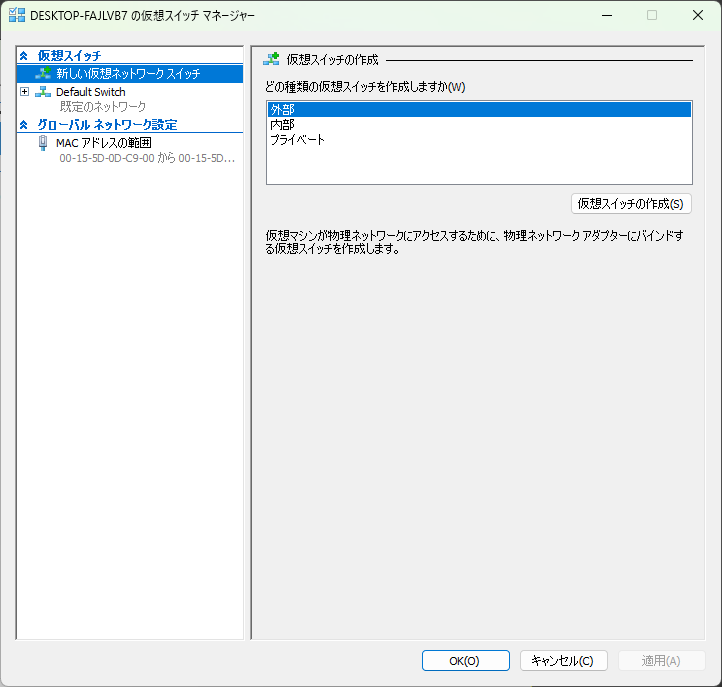722x687 pixels.
Task: Click the Default Switch network icon
Action: [x=43, y=92]
